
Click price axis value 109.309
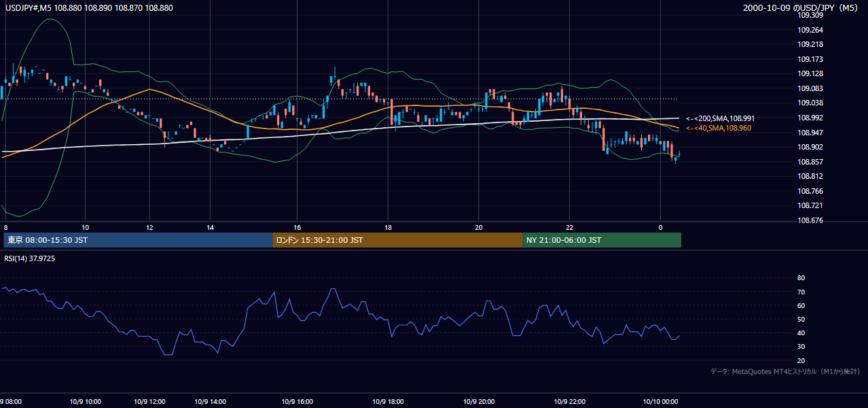point(810,15)
